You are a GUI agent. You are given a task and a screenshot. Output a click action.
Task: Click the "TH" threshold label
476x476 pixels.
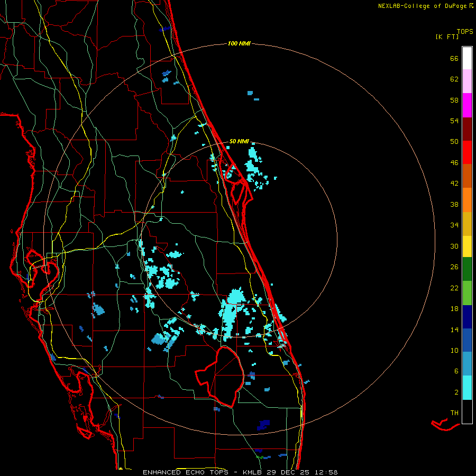[x=454, y=413]
